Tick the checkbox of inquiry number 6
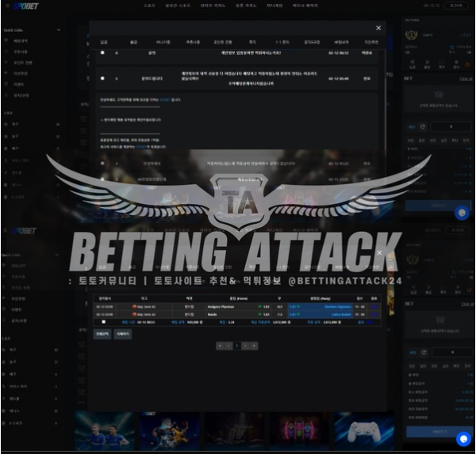The image size is (476, 454). 102,52
